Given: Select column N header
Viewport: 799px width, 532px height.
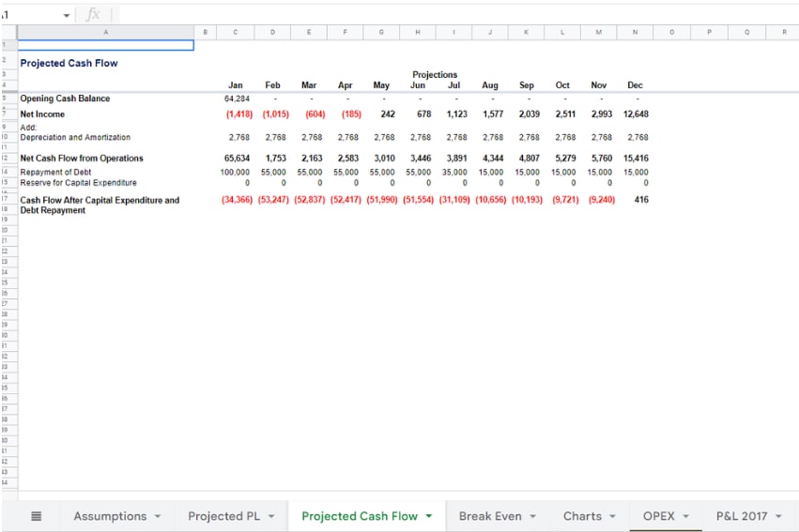Looking at the screenshot, I should click(x=635, y=32).
